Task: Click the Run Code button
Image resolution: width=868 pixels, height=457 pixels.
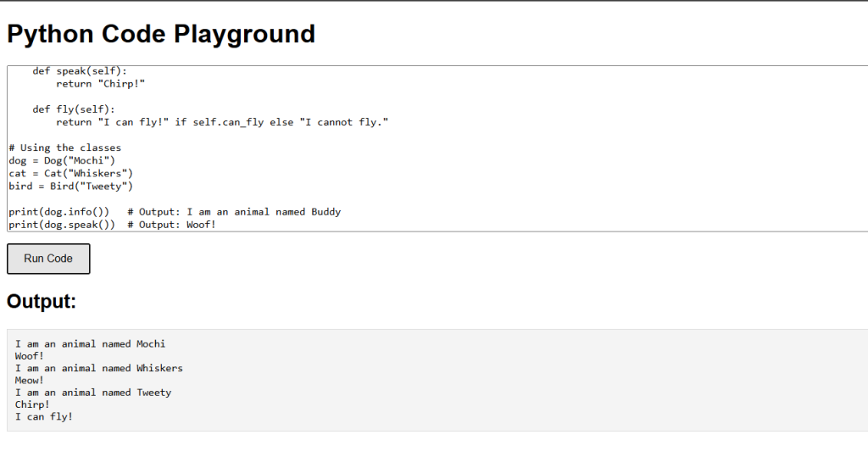Action: pyautogui.click(x=48, y=259)
